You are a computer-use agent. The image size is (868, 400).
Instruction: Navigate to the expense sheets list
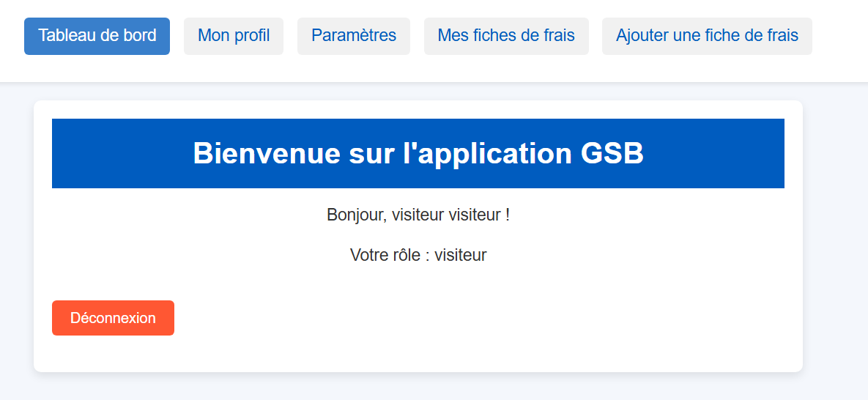coord(506,36)
